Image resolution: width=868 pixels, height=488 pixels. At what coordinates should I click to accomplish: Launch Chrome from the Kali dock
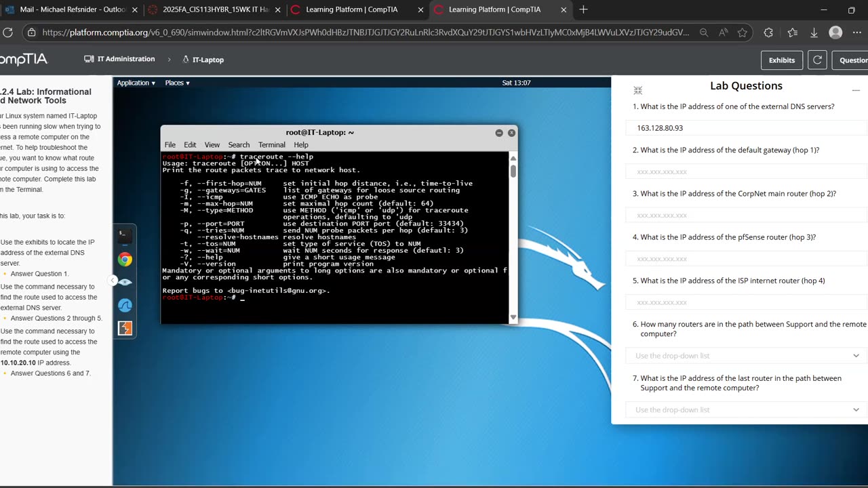125,260
